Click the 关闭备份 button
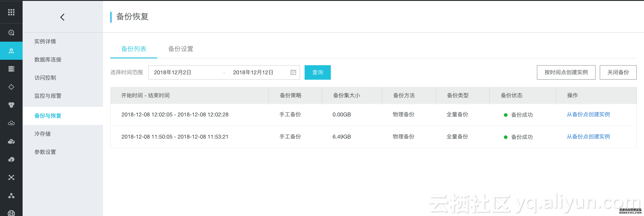 click(618, 72)
